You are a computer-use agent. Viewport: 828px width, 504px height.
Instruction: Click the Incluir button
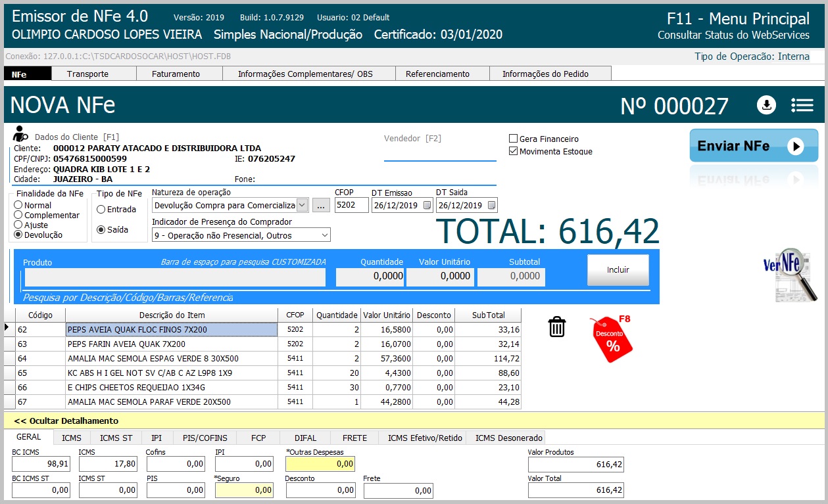pyautogui.click(x=618, y=269)
